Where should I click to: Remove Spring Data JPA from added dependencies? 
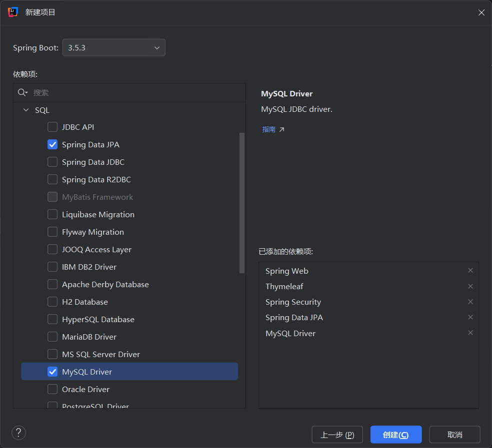coord(470,317)
